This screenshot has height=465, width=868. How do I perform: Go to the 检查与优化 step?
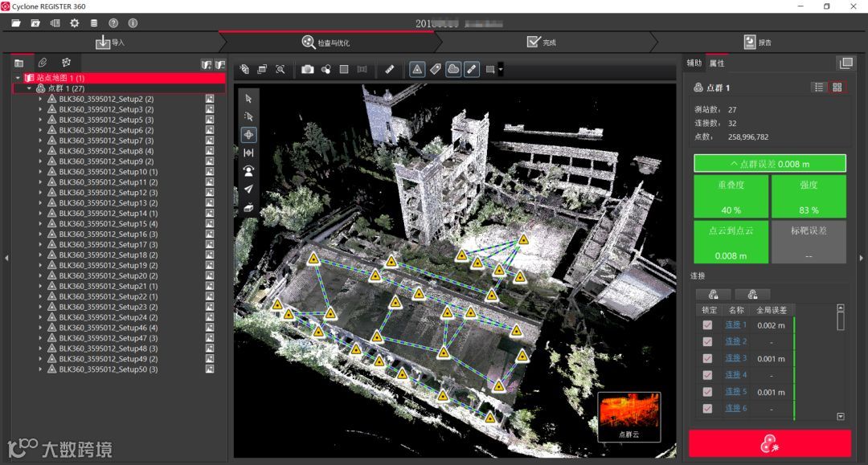[x=325, y=42]
